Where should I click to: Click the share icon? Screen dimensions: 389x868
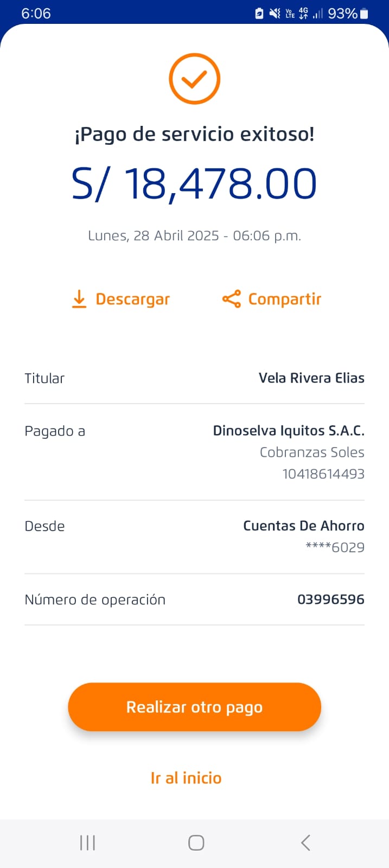pos(232,299)
